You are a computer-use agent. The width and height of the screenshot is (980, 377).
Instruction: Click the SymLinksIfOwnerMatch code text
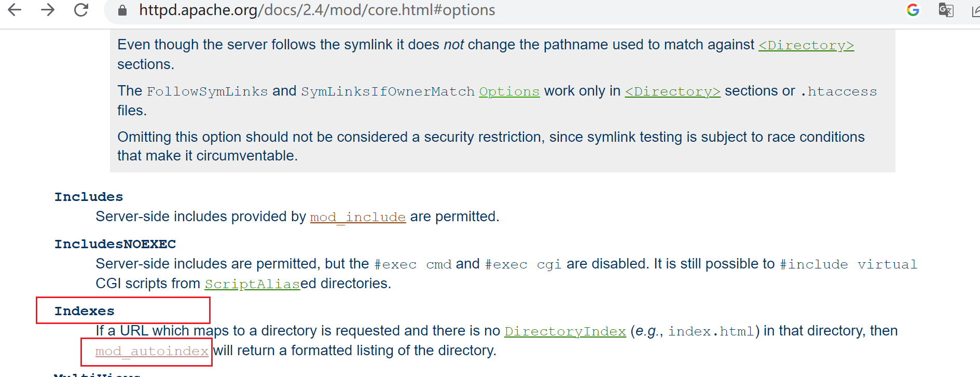(x=388, y=91)
